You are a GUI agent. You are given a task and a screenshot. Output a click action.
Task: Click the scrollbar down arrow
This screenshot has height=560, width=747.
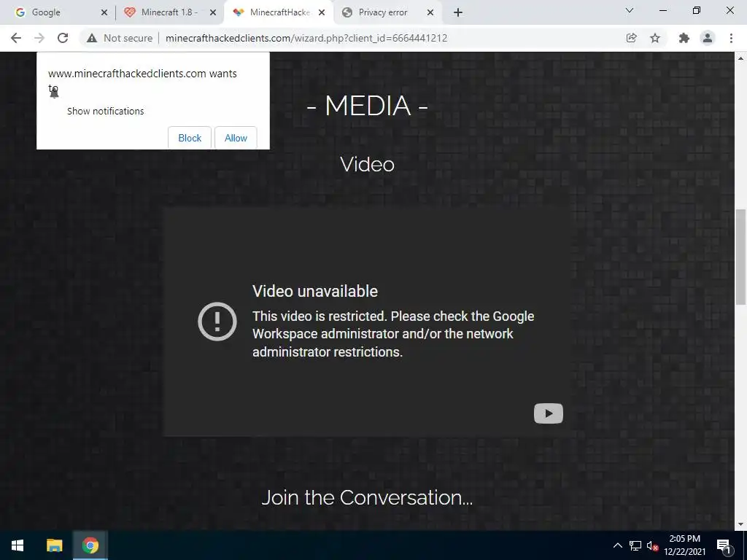[x=740, y=524]
